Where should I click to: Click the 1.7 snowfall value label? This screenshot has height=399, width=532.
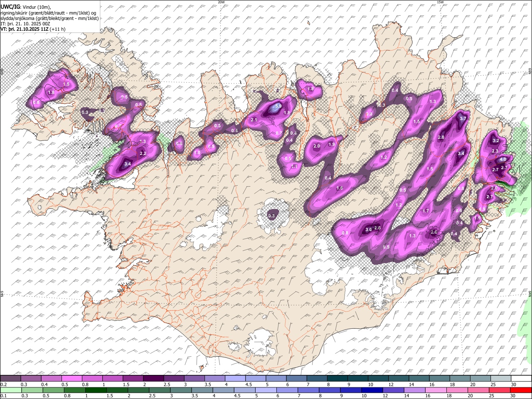[x=426, y=211]
